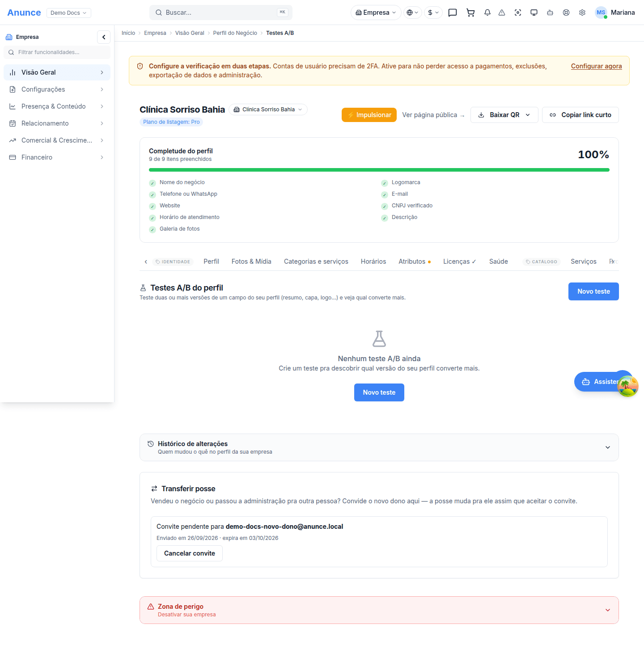
Task: Click Perfil do Negócio breadcrumb
Action: (235, 33)
